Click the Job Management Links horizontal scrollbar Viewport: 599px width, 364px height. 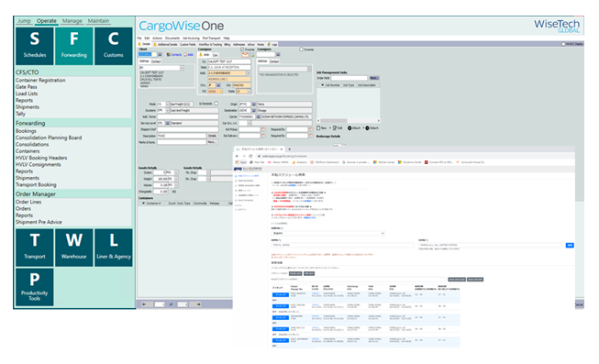pyautogui.click(x=349, y=121)
